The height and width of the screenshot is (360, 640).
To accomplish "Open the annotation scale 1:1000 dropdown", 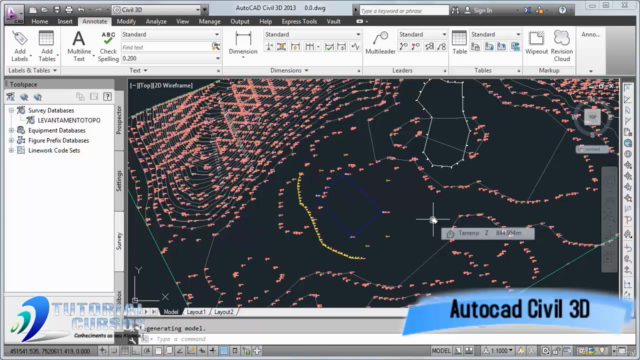I will (x=498, y=351).
